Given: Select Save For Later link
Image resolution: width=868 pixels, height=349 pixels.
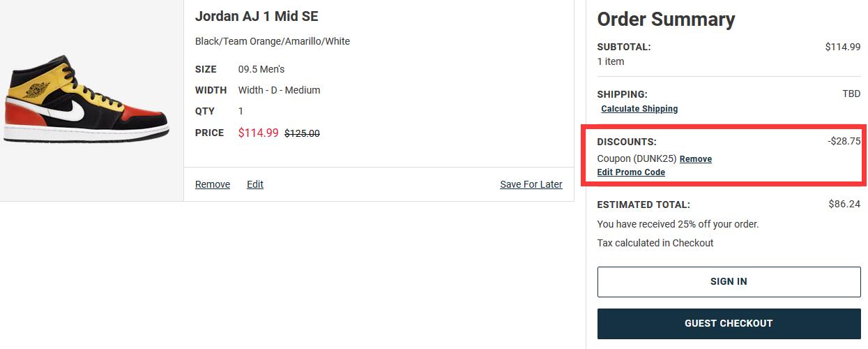Looking at the screenshot, I should (531, 184).
